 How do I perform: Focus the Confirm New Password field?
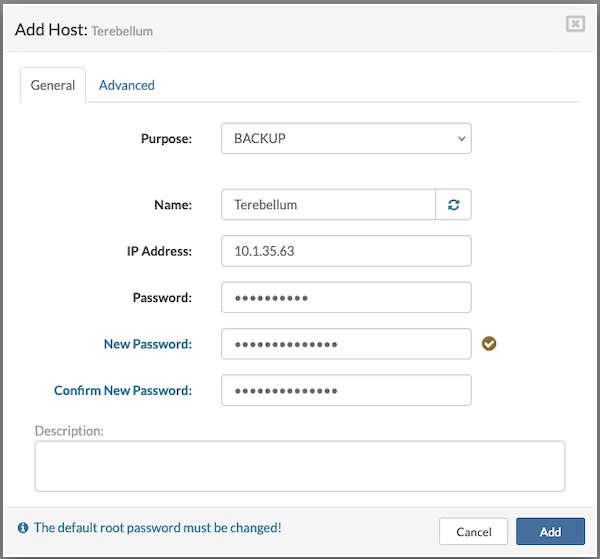click(346, 390)
